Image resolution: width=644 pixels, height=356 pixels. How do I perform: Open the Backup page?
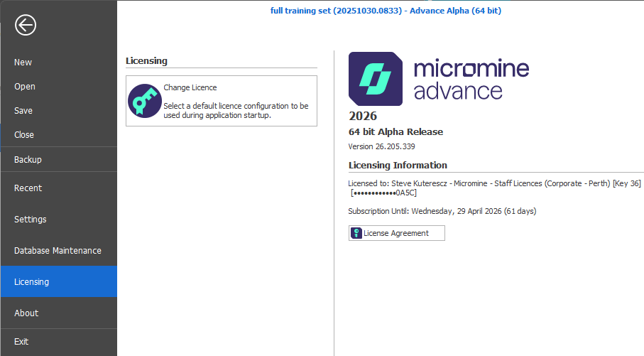tap(59, 159)
